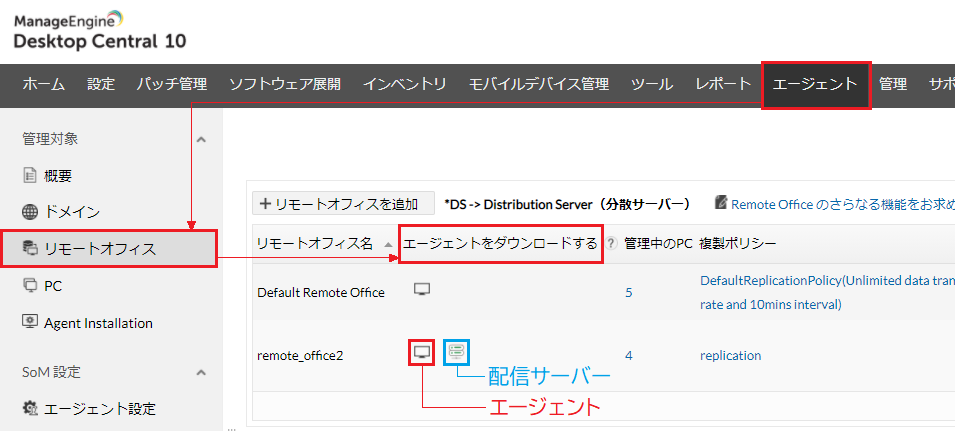The height and width of the screenshot is (431, 955).
Task: Click リモートオフィスを追加 button
Action: [x=344, y=204]
